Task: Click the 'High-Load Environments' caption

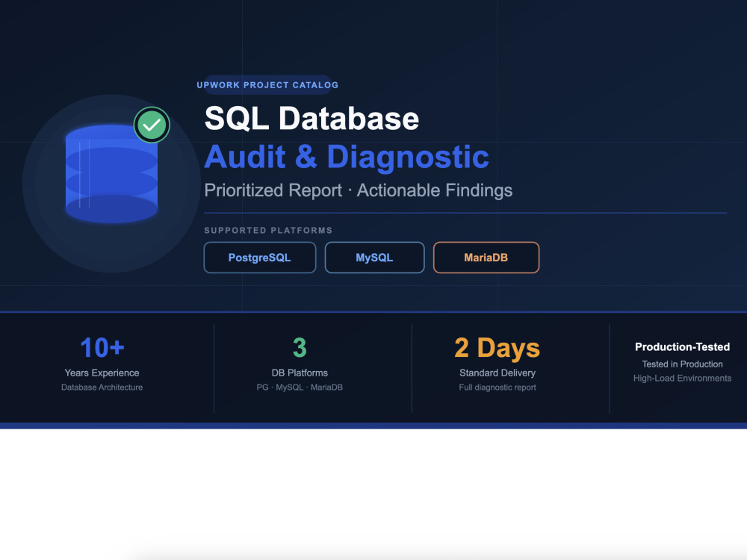Action: coord(682,379)
